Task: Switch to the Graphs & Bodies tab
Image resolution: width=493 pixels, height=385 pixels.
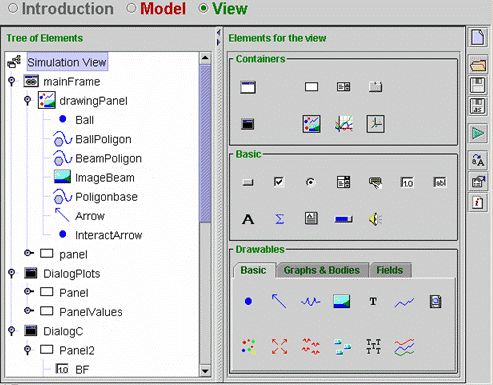Action: (x=322, y=270)
